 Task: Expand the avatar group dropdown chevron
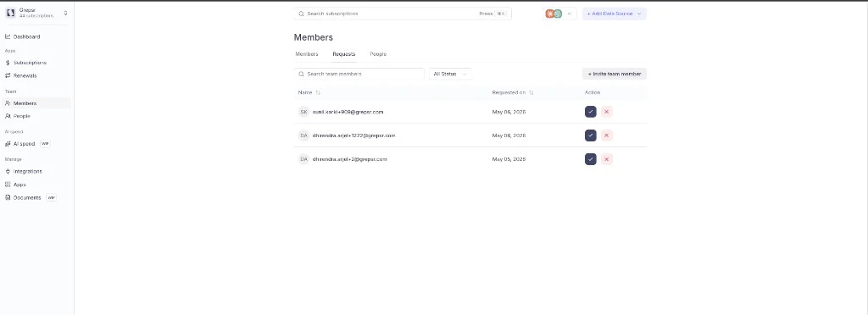tap(569, 14)
